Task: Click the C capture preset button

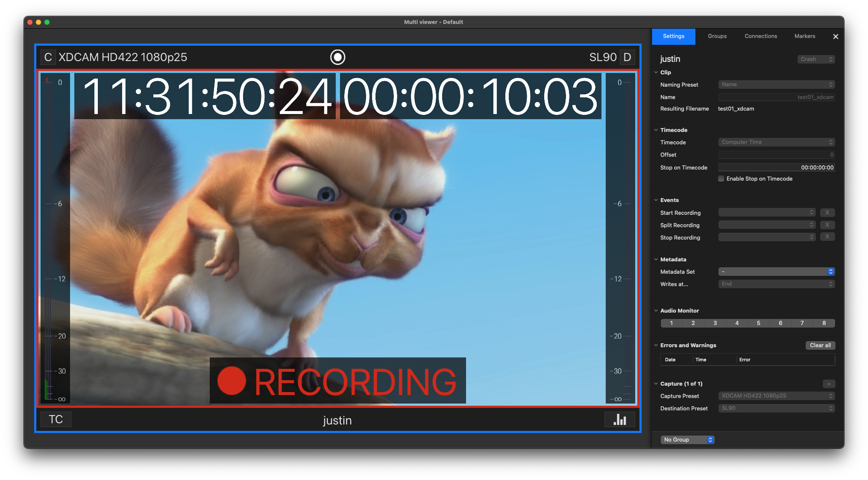Action: click(48, 57)
